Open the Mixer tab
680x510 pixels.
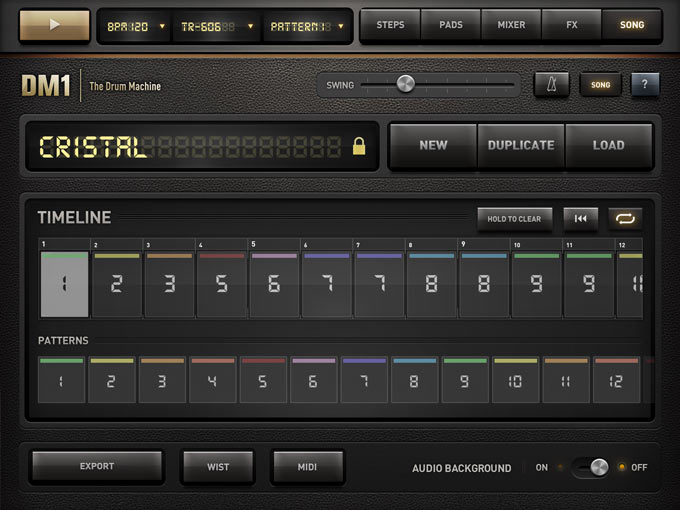(510, 25)
